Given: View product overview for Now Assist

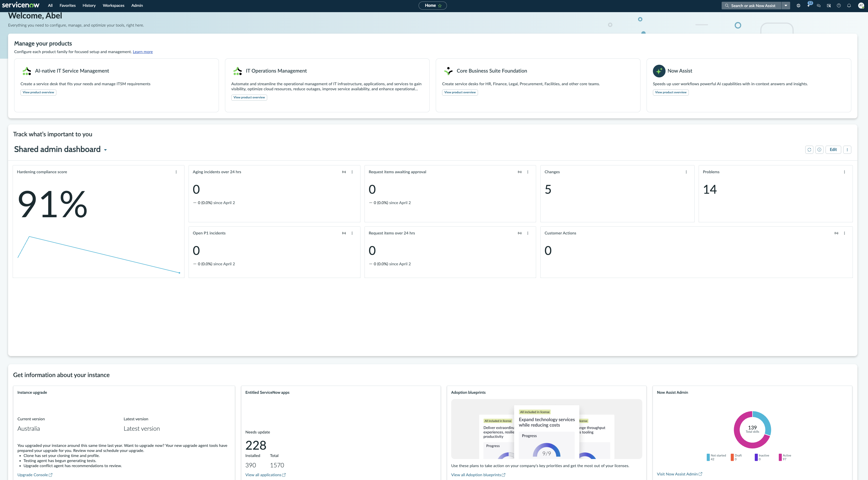Looking at the screenshot, I should [x=671, y=92].
